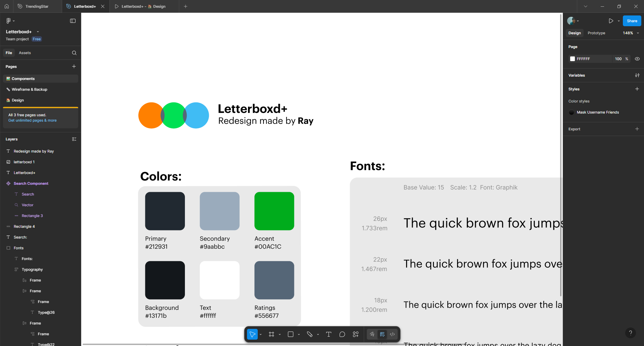644x346 pixels.
Task: Click the page opacity 100 field
Action: 618,59
